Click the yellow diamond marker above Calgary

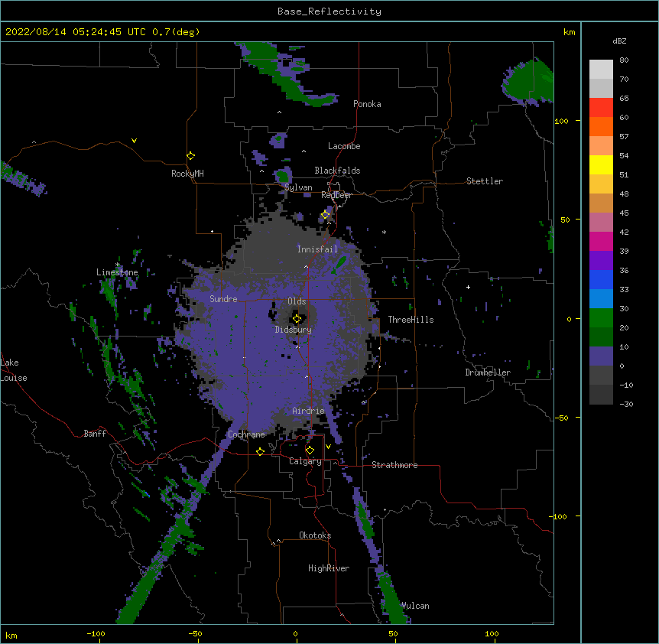click(x=310, y=450)
